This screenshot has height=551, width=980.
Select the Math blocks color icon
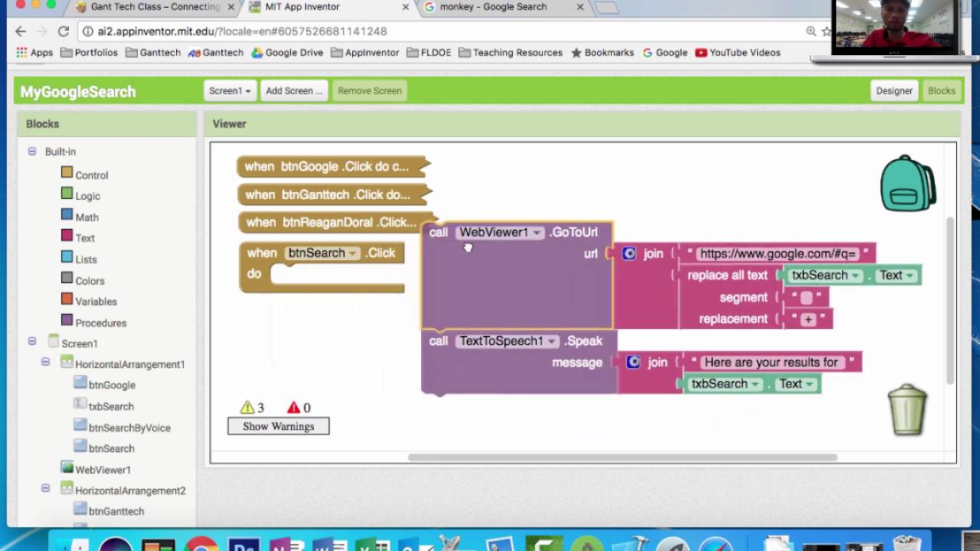point(67,215)
